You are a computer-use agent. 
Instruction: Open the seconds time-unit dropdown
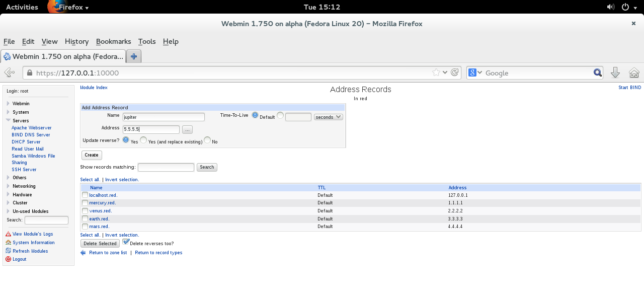[328, 117]
